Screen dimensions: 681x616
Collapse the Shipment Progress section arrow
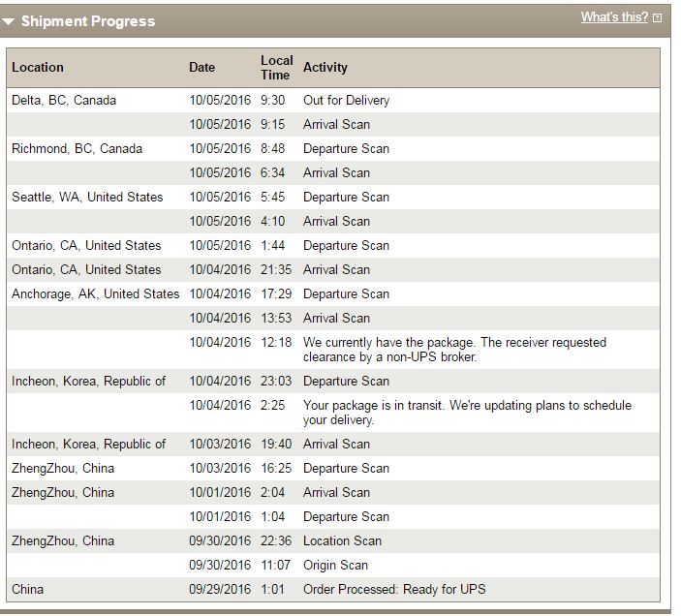pyautogui.click(x=9, y=21)
